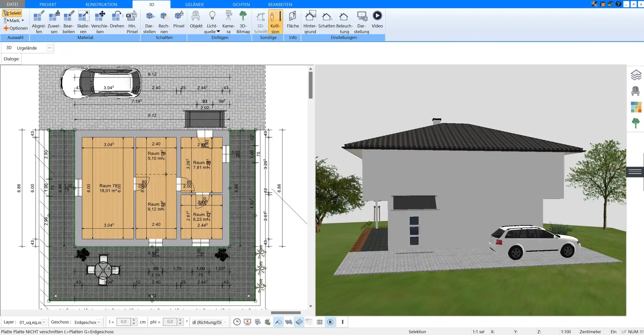644x335 pixels.
Task: Open the Layer dropdown
Action: click(x=44, y=322)
